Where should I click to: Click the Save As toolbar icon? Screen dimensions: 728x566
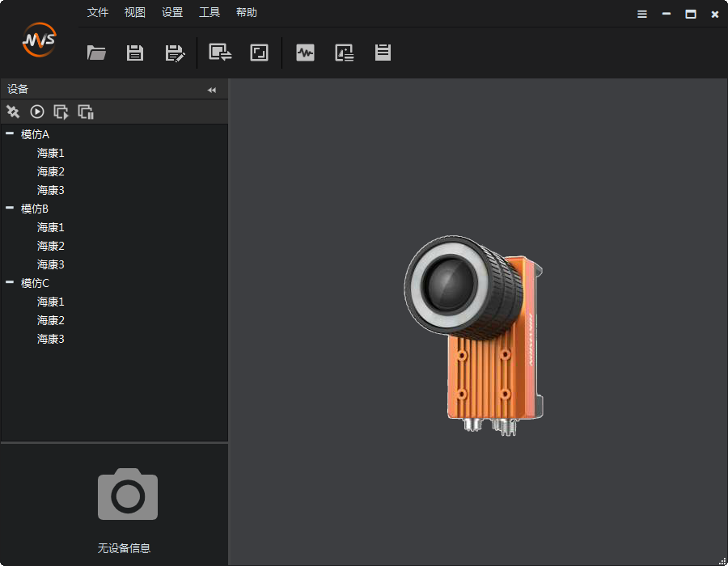(x=174, y=53)
